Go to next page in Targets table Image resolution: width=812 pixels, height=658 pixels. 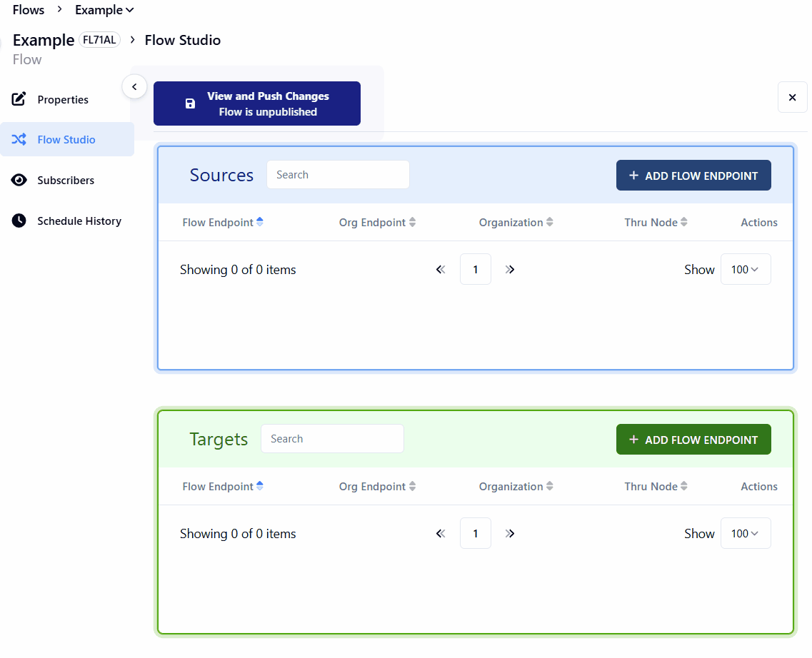click(x=510, y=533)
